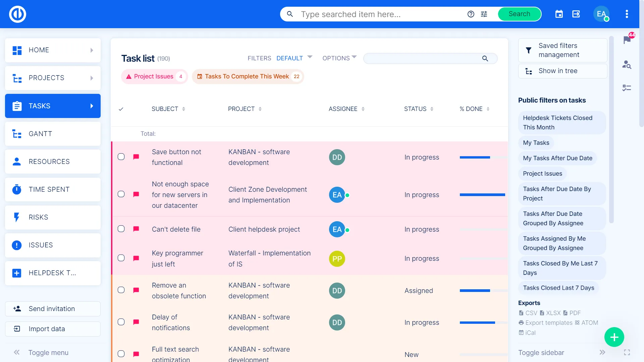Click the task list search input field
The image size is (644, 362).
pyautogui.click(x=423, y=58)
